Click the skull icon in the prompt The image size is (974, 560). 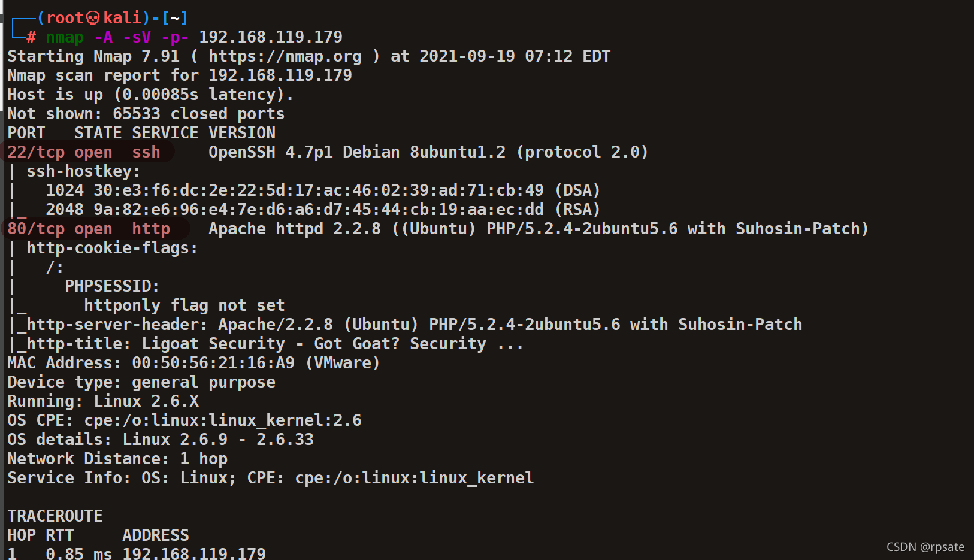[x=93, y=18]
